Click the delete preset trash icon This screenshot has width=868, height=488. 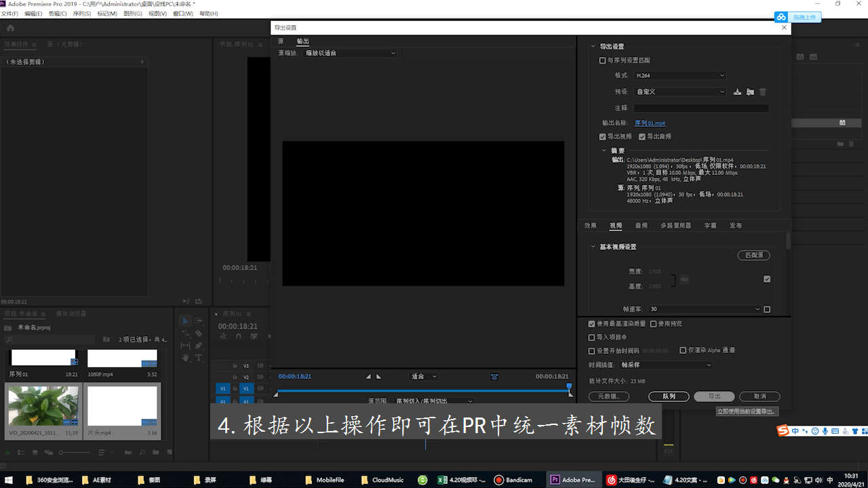763,92
